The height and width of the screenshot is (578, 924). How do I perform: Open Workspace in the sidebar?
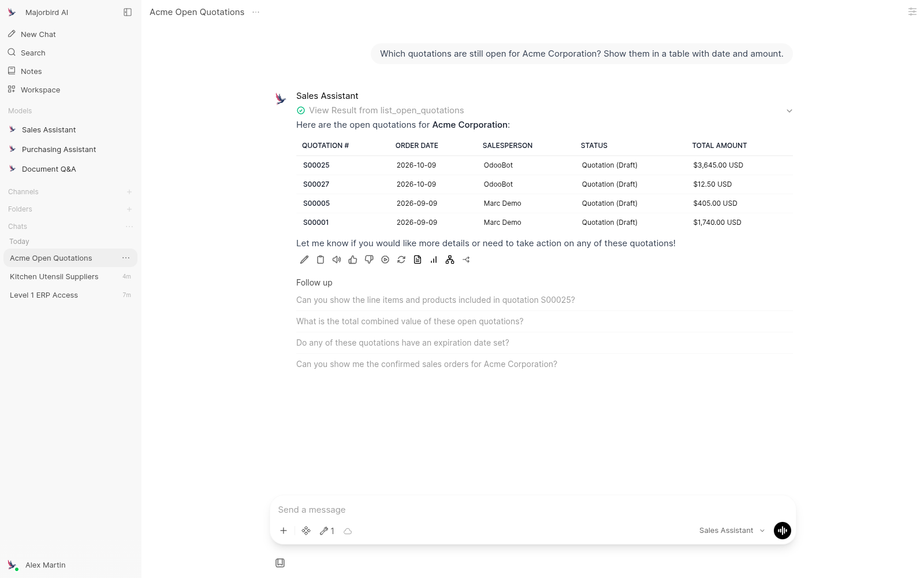(70, 90)
